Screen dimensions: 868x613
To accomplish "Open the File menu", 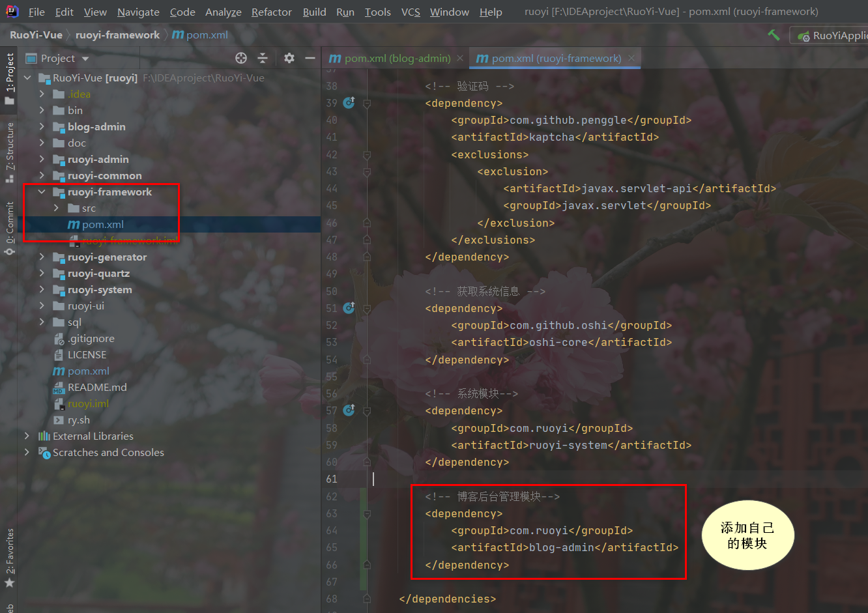I will 36,12.
